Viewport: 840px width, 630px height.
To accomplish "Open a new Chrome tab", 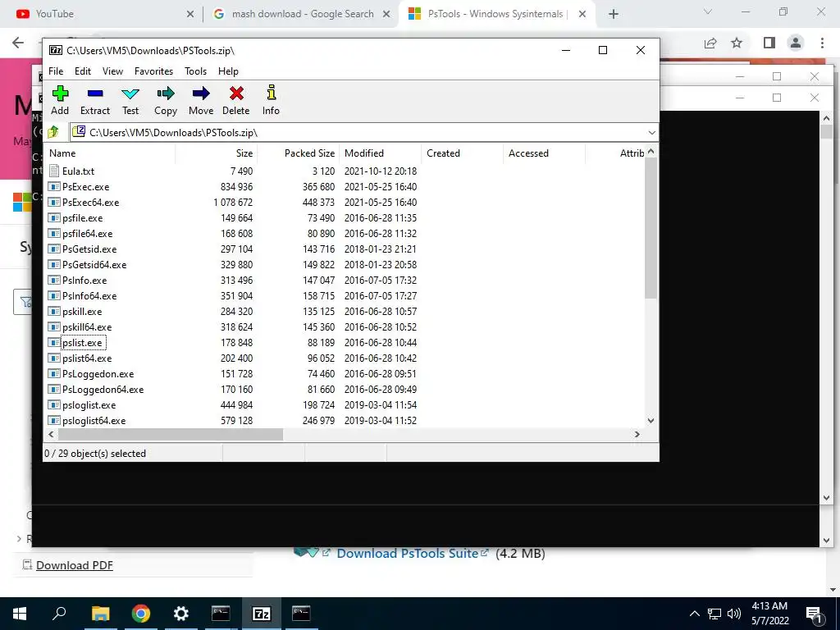I will pyautogui.click(x=614, y=14).
